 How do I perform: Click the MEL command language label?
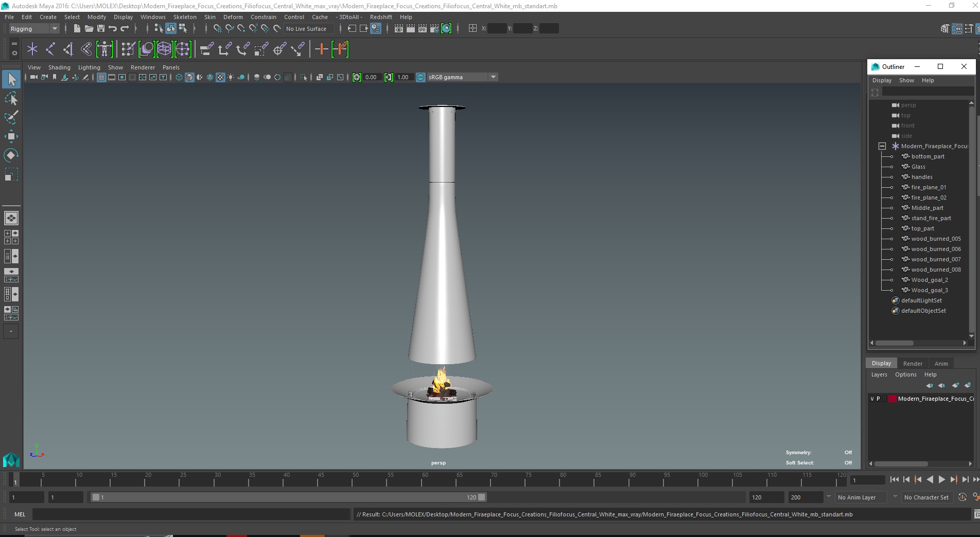(20, 514)
